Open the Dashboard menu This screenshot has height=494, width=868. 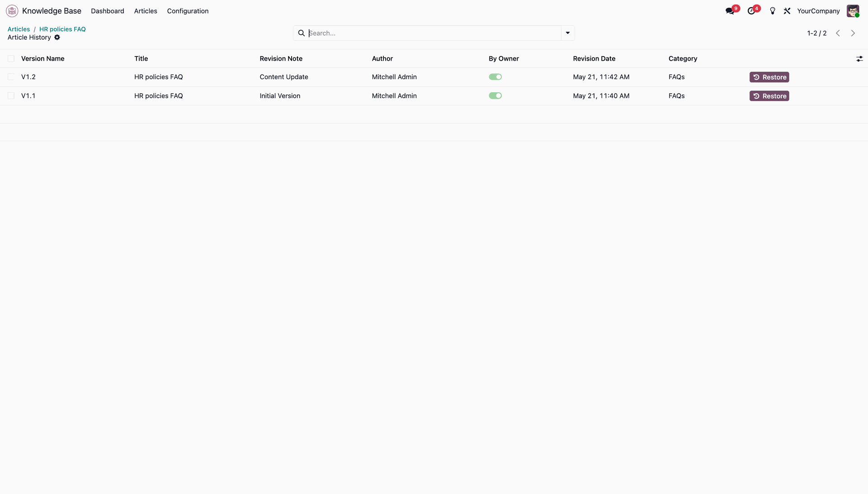click(107, 11)
